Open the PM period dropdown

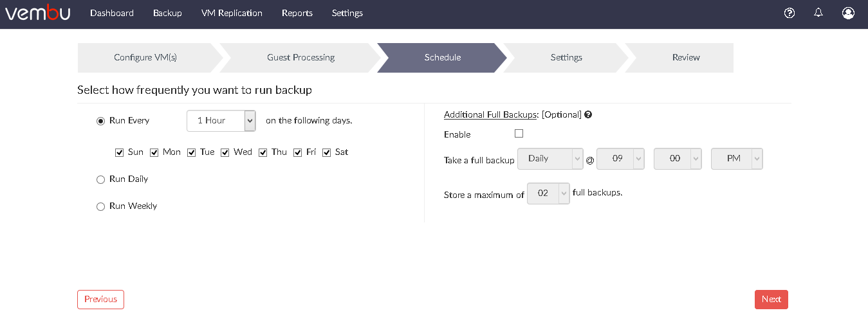pos(737,159)
